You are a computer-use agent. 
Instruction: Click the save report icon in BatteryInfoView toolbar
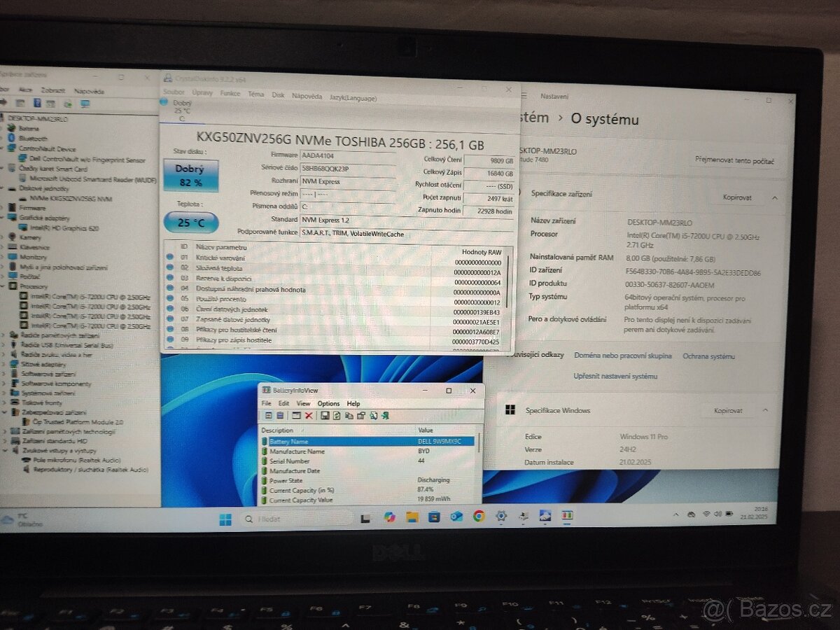[324, 415]
